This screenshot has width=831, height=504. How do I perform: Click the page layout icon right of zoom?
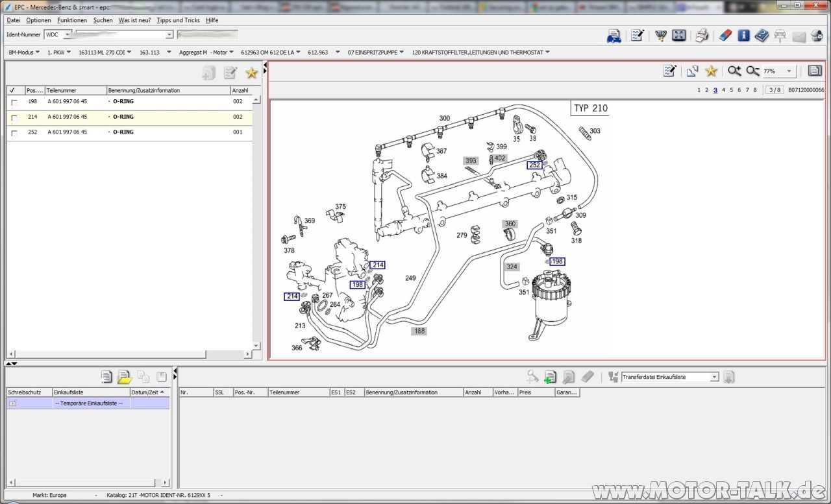pyautogui.click(x=815, y=71)
